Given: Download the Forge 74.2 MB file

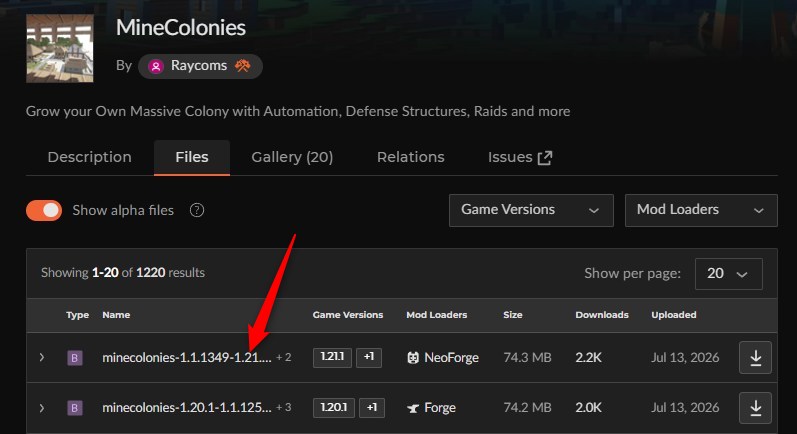Looking at the screenshot, I should coord(755,408).
